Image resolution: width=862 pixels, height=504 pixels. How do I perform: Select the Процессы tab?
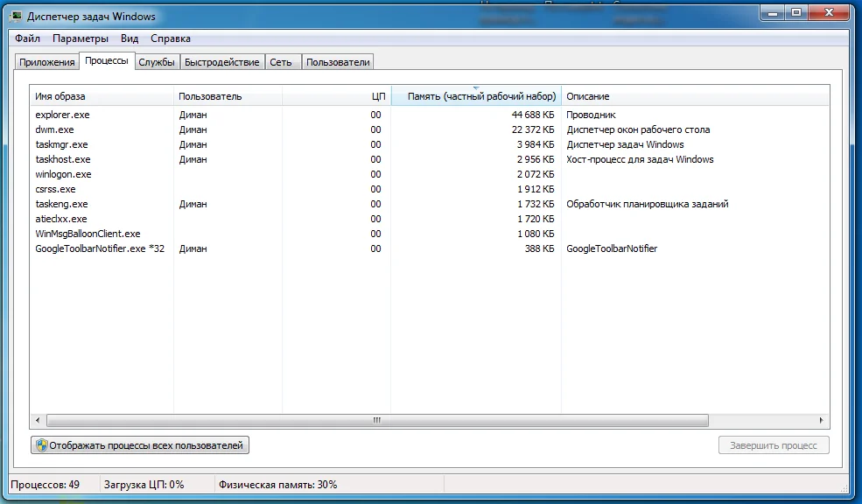point(107,60)
